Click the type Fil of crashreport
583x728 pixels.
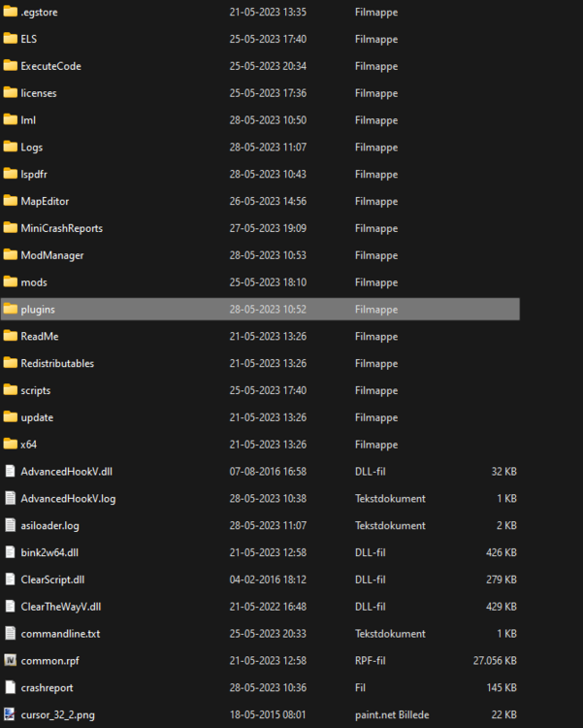click(x=360, y=687)
